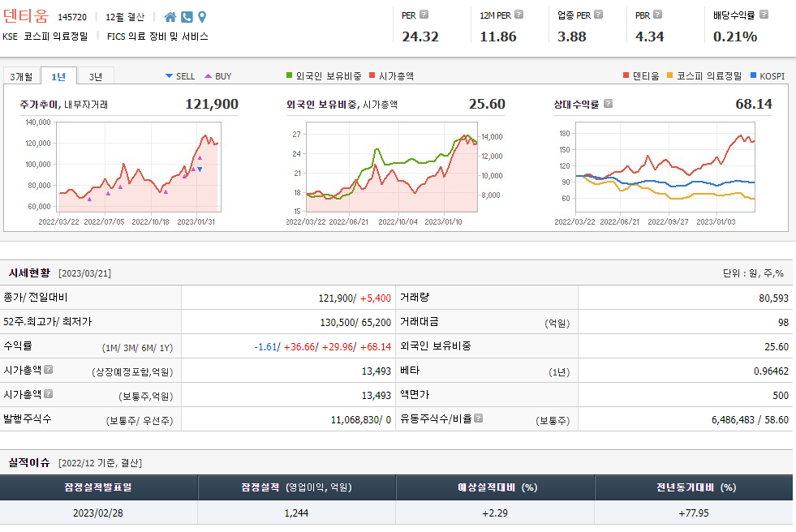Open help icon beside 시가총액 보통주 row
Viewport: 796px width, 532px height.
(x=48, y=393)
